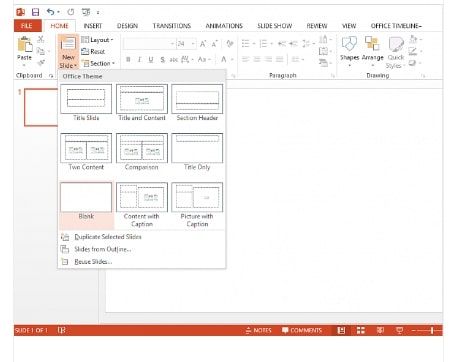Toggle align left paragraph option

point(246,59)
